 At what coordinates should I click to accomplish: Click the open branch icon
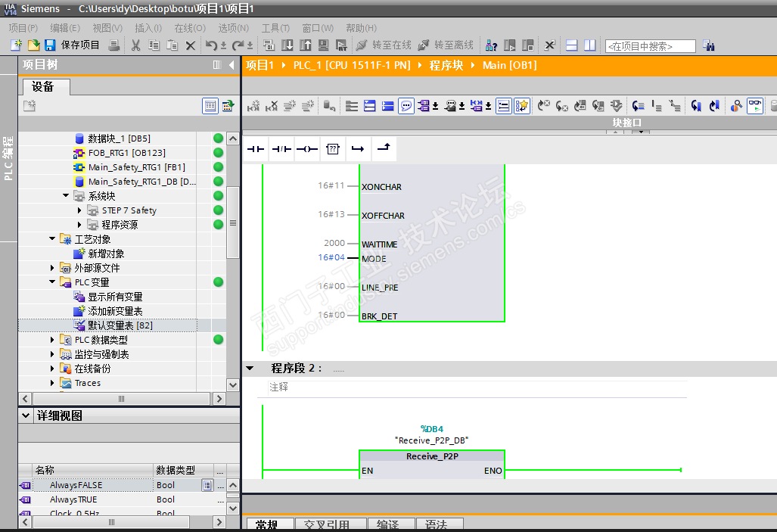(358, 149)
